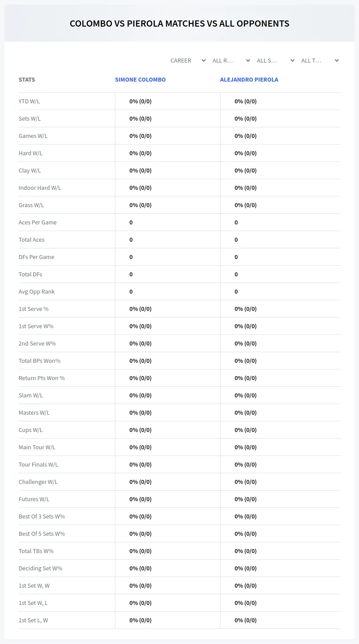The image size is (359, 644).
Task: Click the STATS column header
Action: (x=27, y=80)
